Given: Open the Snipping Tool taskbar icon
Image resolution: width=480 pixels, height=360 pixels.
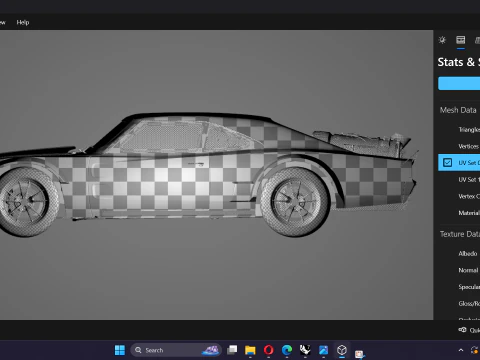Looking at the screenshot, I should [x=360, y=353].
